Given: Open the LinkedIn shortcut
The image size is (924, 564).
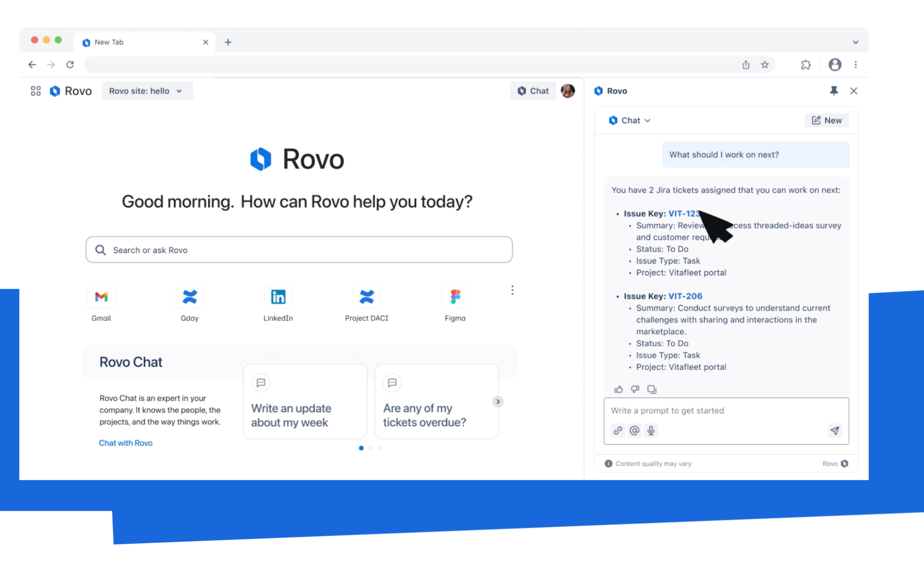Looking at the screenshot, I should [278, 304].
